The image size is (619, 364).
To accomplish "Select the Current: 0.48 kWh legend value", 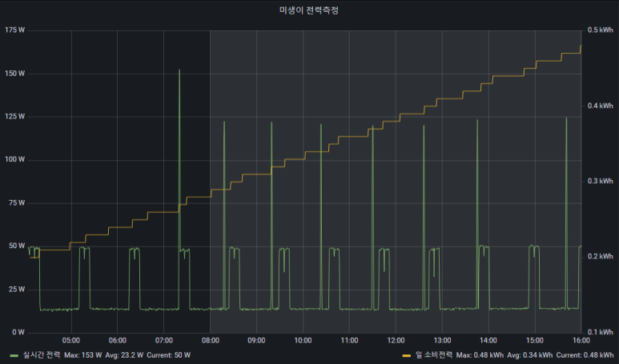I will click(585, 355).
